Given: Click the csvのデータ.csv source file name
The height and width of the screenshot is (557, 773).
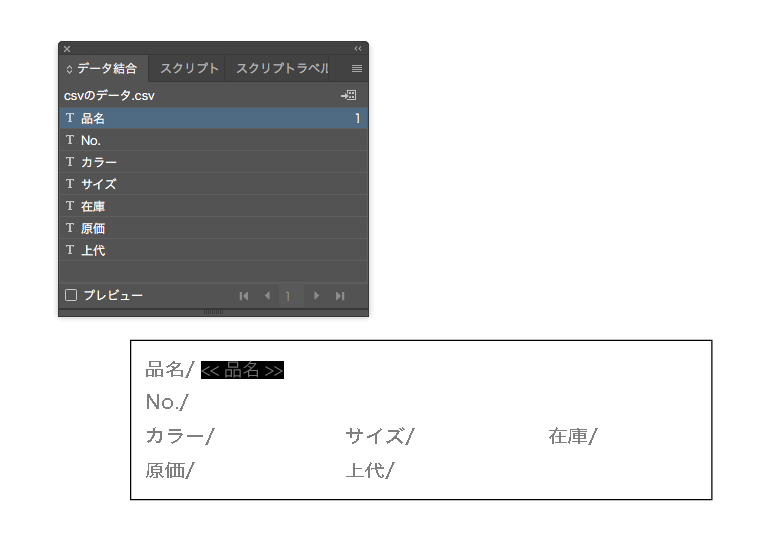Looking at the screenshot, I should coord(109,96).
